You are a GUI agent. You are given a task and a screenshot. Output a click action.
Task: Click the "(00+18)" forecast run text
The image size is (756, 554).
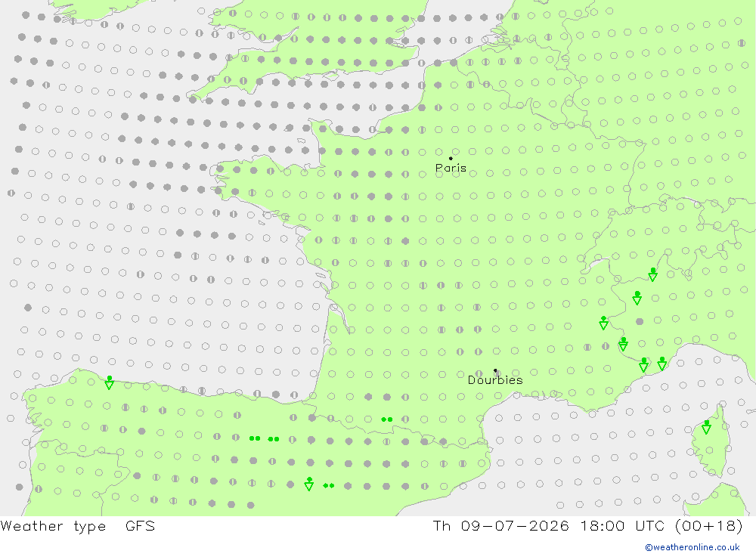pos(709,525)
